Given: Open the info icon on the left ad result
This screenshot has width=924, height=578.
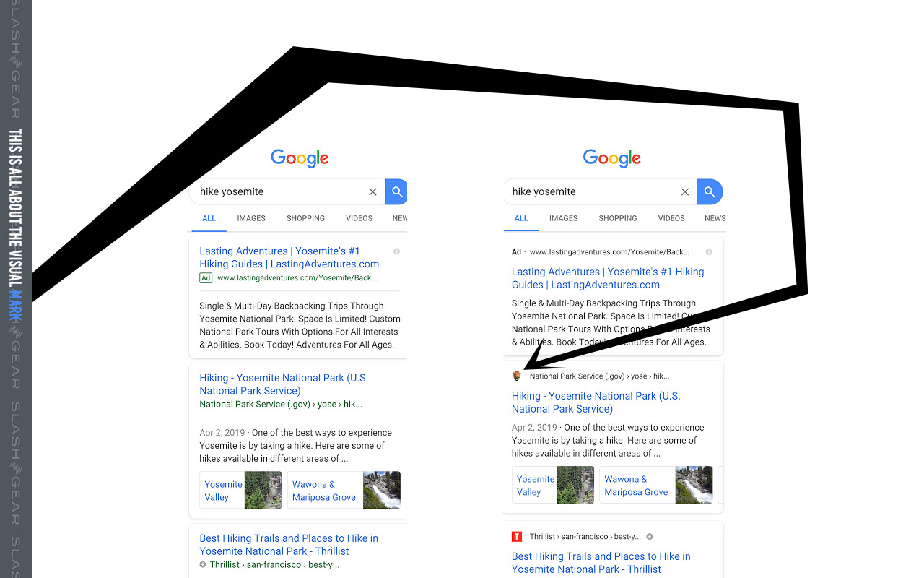Looking at the screenshot, I should pyautogui.click(x=396, y=251).
